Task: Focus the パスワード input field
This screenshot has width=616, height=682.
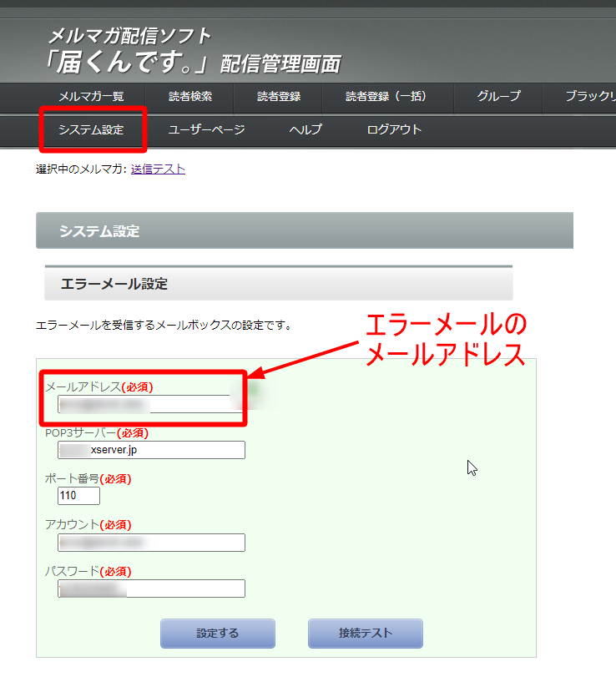Action: (x=151, y=589)
